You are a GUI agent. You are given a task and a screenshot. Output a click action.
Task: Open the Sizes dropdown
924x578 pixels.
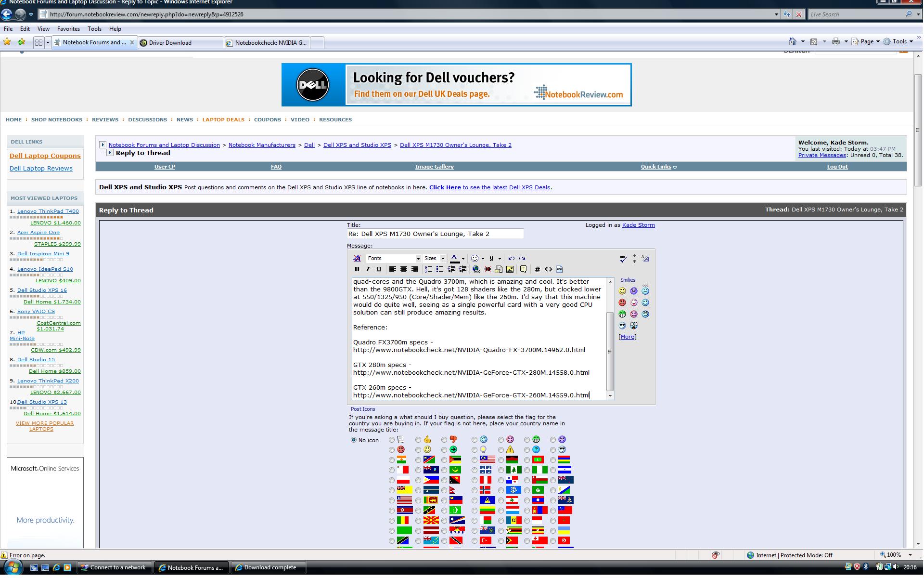click(434, 259)
